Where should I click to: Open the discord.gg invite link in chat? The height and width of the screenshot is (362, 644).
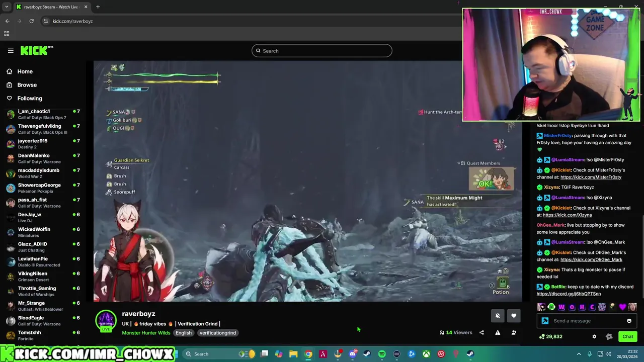click(569, 294)
